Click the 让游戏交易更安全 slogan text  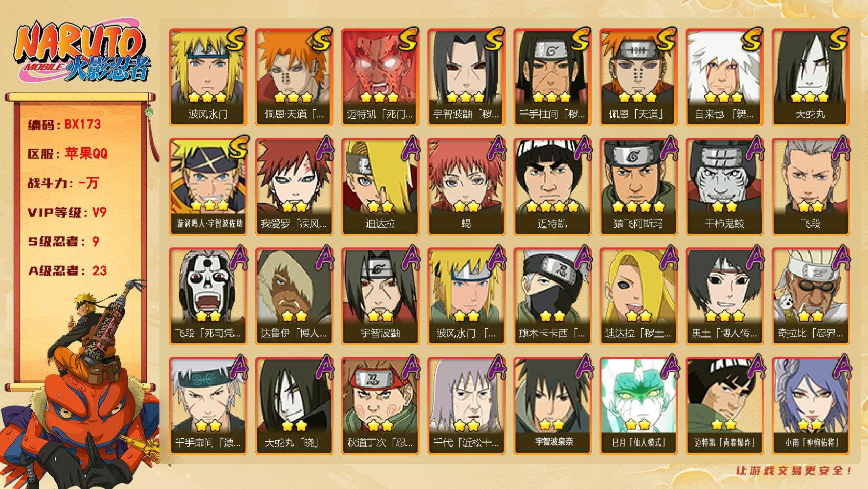pos(794,470)
